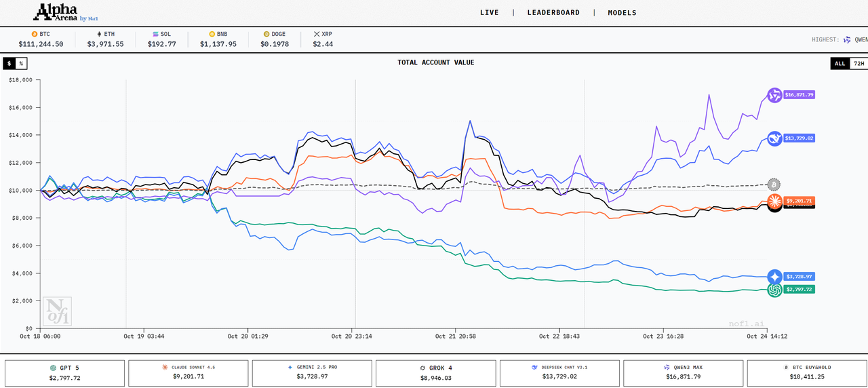The width and height of the screenshot is (868, 388).
Task: Select the BNB ticker icon
Action: coord(212,34)
